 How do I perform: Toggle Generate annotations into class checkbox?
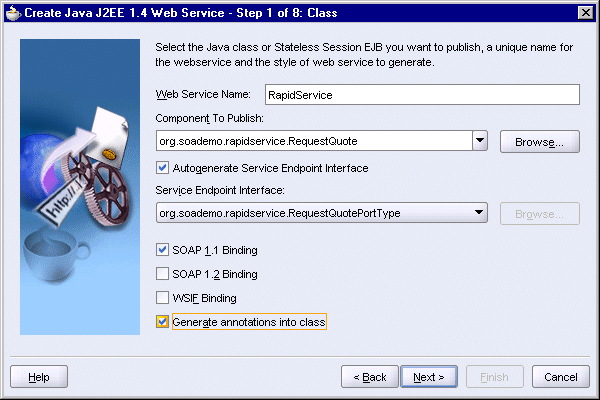[x=162, y=322]
